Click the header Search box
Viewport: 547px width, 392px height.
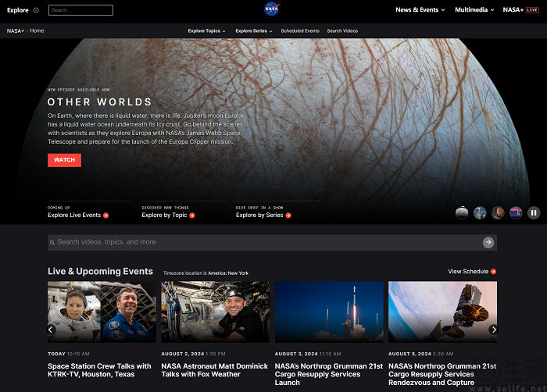coord(81,10)
